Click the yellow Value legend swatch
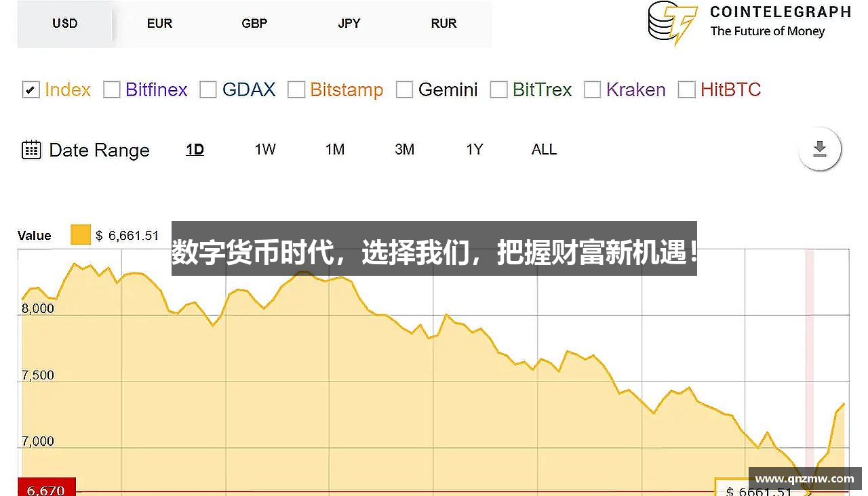The image size is (868, 496). point(79,234)
